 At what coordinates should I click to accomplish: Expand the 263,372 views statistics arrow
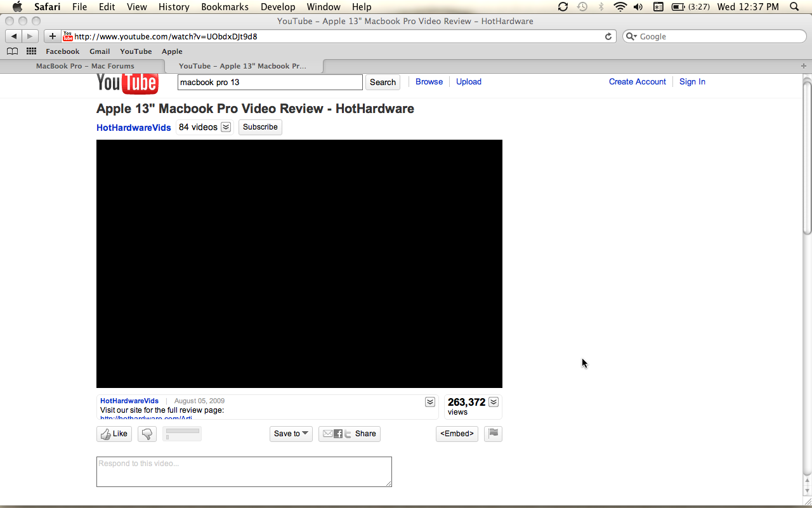click(494, 402)
